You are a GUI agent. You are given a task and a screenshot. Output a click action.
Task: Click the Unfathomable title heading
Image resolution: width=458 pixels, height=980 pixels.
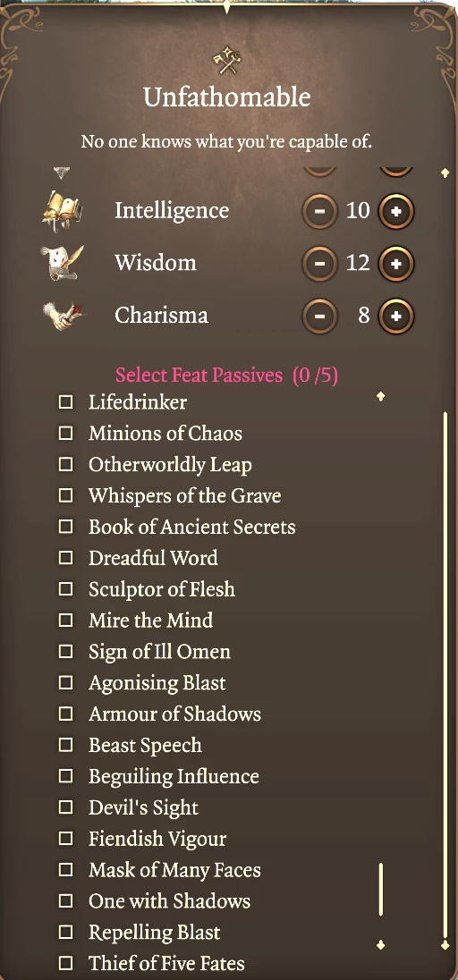coord(226,97)
